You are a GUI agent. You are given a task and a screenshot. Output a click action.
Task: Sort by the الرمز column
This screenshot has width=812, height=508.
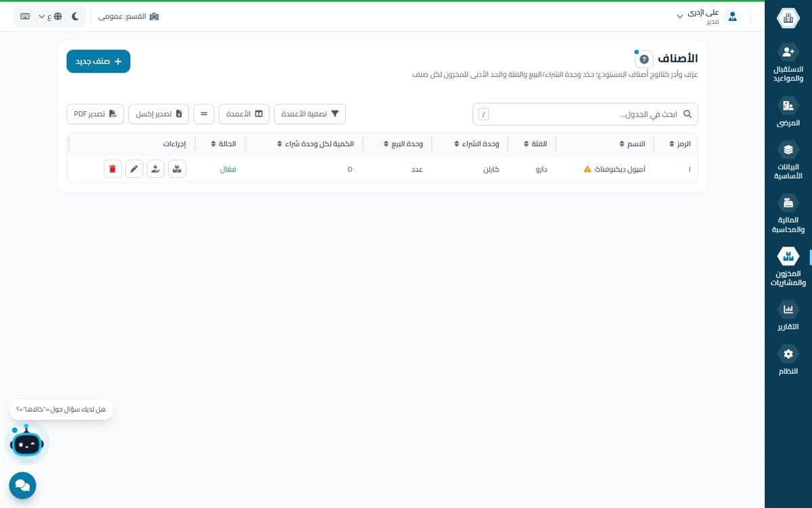[679, 144]
